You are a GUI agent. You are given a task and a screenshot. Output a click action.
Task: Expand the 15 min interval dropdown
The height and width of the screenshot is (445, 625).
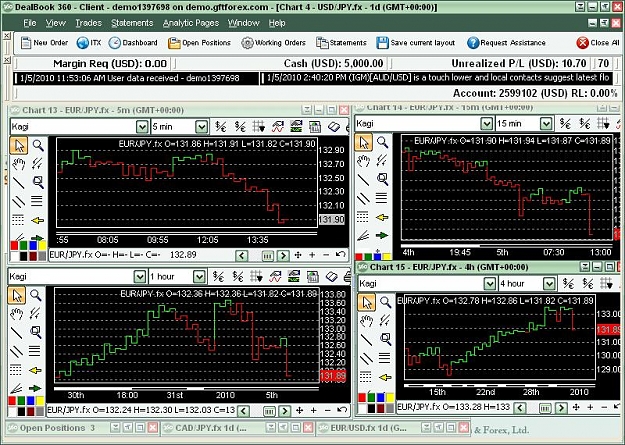point(546,124)
